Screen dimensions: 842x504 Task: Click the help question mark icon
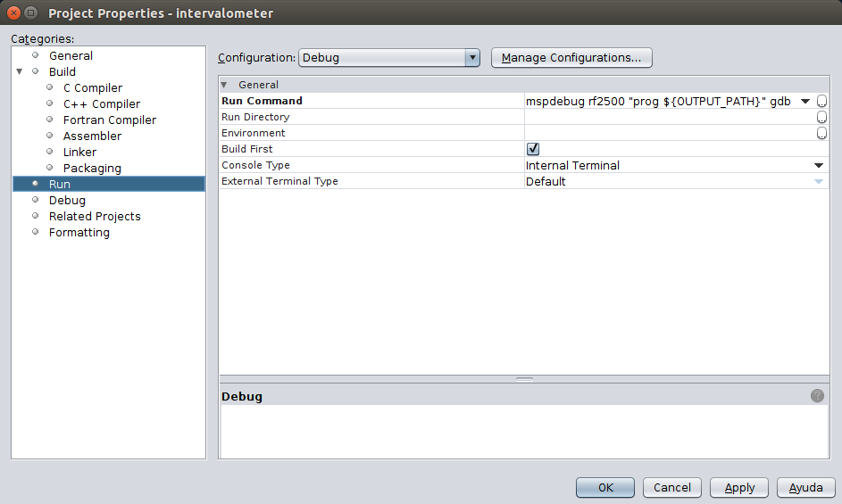coord(817,396)
